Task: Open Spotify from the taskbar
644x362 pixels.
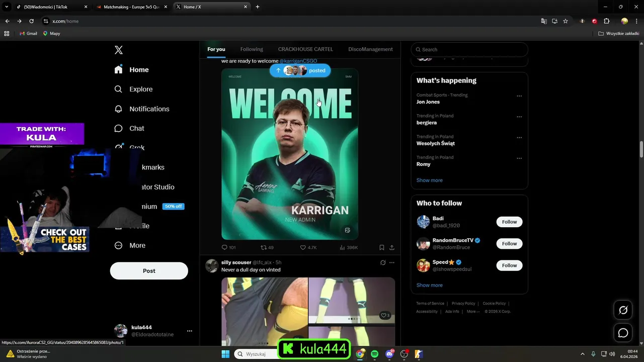Action: tap(375, 354)
